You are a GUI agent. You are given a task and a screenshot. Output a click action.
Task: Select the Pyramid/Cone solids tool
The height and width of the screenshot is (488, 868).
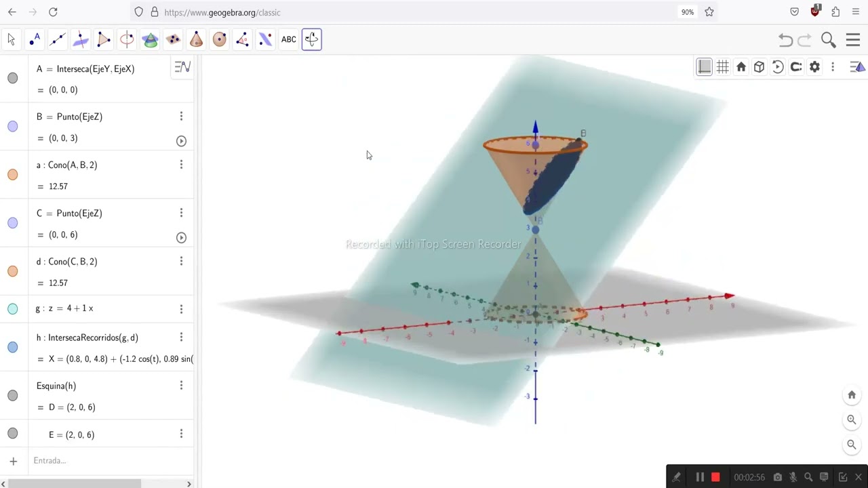[x=196, y=39]
